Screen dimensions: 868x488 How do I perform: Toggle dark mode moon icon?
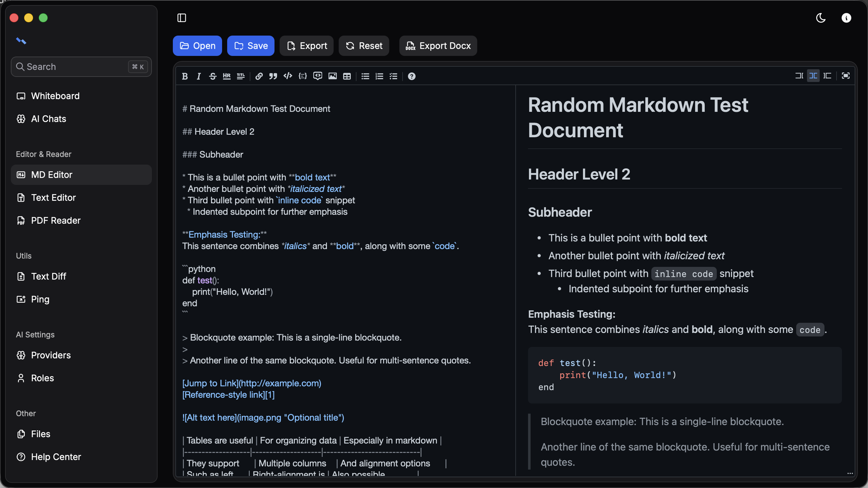tap(820, 18)
